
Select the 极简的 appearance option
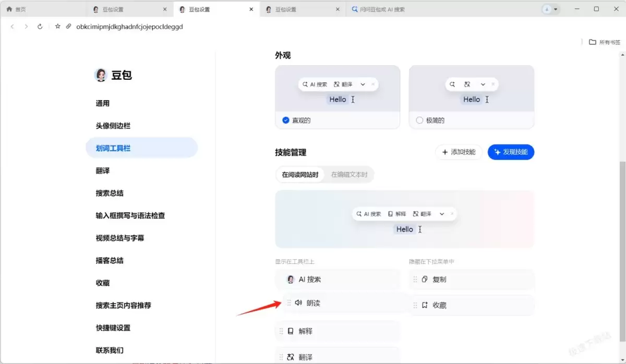(419, 120)
